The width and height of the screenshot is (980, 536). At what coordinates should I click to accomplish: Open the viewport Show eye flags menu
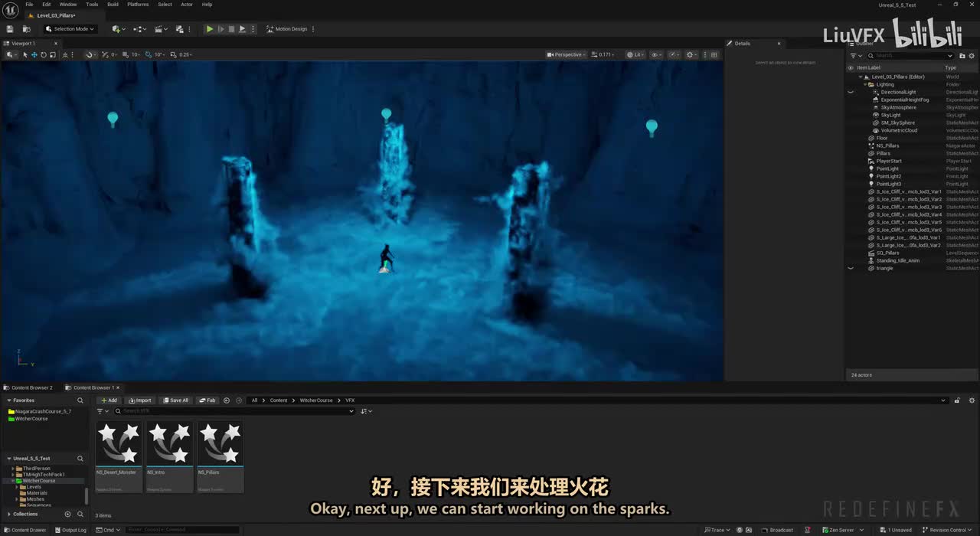coord(656,54)
